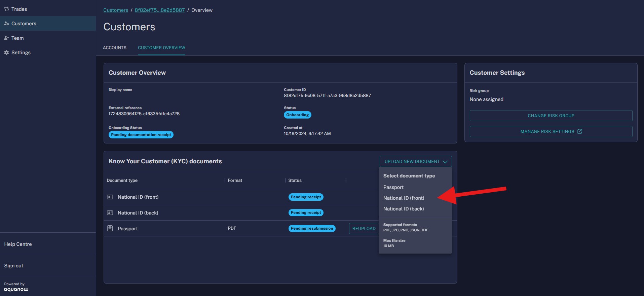Open the 8f82ef75...8e2d5887 breadcrumb link
This screenshot has height=296, width=644.
click(x=160, y=10)
